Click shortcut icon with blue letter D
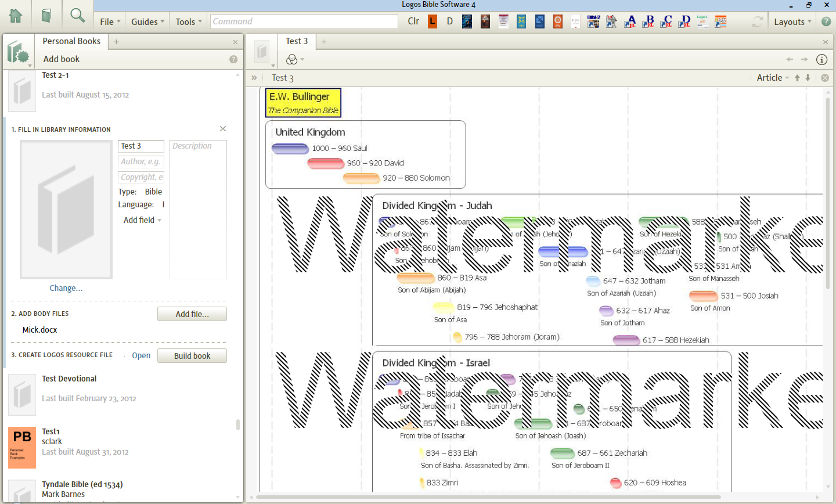This screenshot has width=836, height=504. [x=684, y=21]
